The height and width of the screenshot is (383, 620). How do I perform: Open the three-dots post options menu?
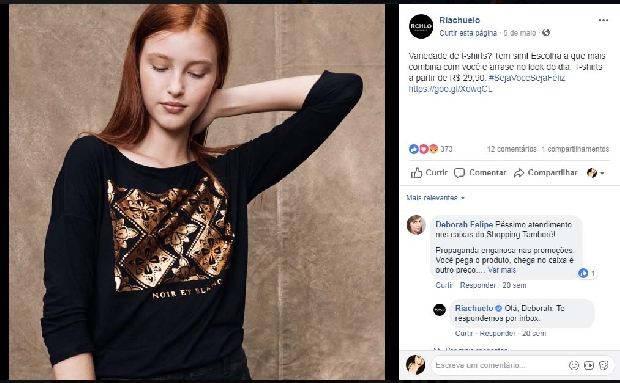pos(603,20)
